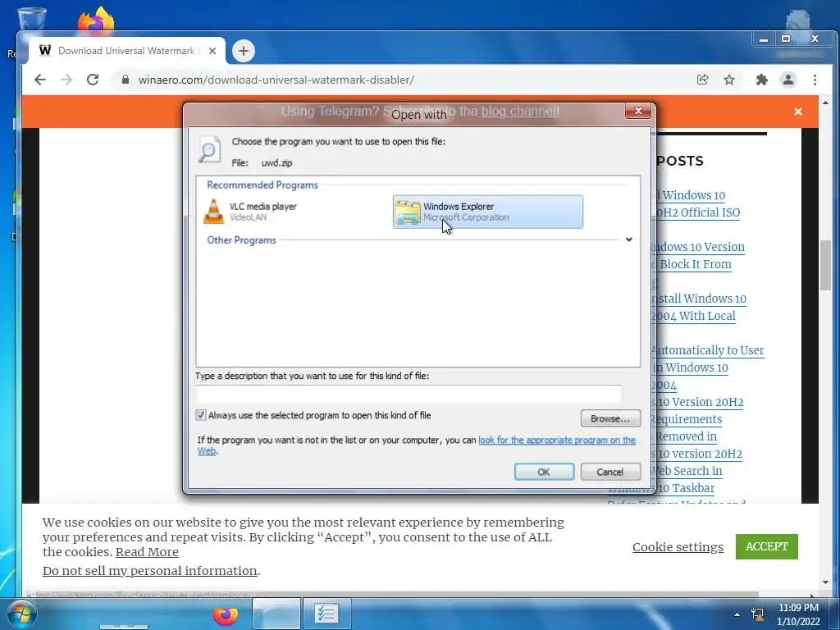Click the network tray icon
The image size is (840, 630).
tap(757, 614)
